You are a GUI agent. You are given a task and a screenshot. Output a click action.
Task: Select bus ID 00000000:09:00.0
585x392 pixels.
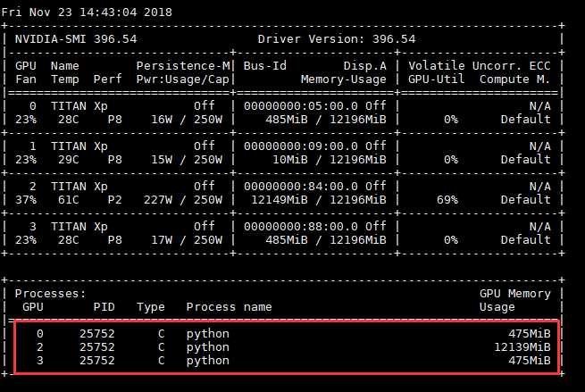coord(301,146)
